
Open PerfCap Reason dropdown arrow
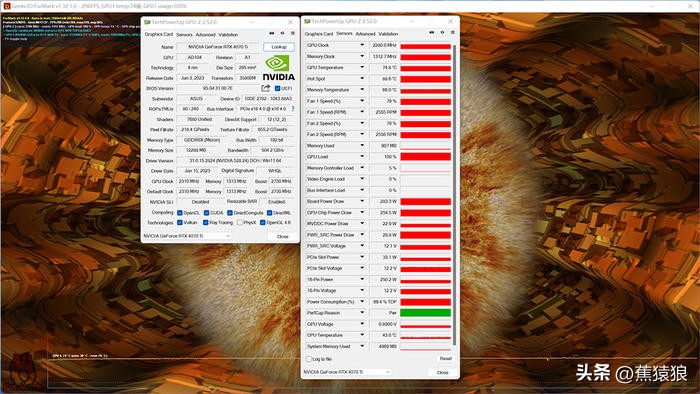[x=362, y=313]
